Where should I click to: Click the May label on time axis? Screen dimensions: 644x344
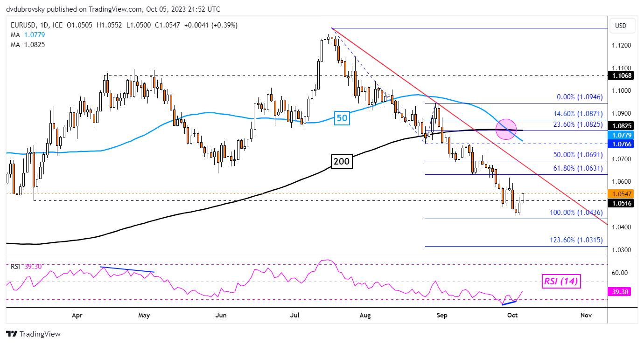coord(144,316)
